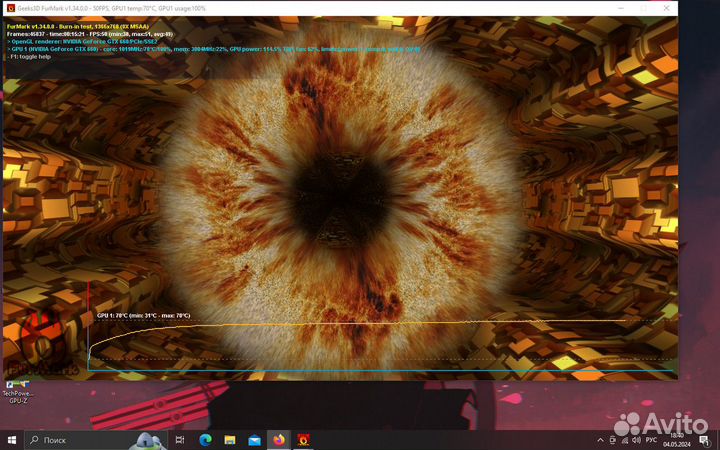Open Task View in the taskbar

click(180, 439)
